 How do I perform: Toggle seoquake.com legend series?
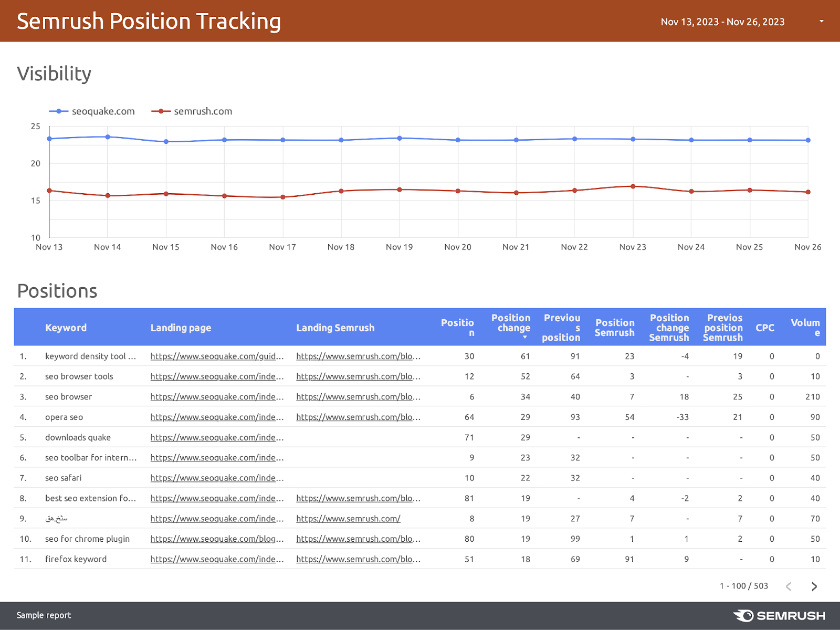pyautogui.click(x=92, y=111)
